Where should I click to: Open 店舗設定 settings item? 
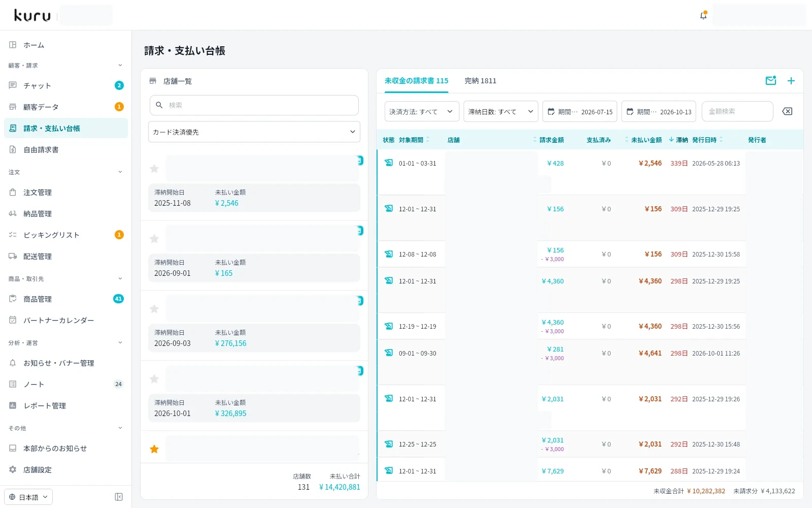click(66, 469)
